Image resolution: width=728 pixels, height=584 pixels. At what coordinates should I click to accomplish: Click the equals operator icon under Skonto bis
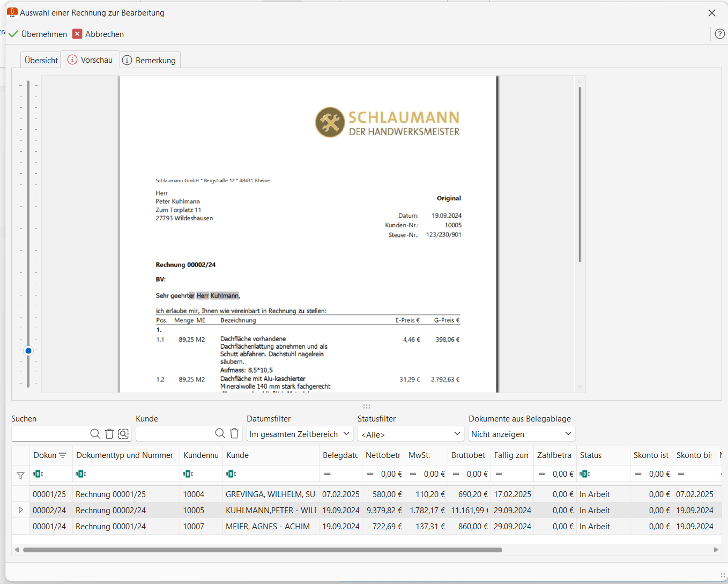681,474
